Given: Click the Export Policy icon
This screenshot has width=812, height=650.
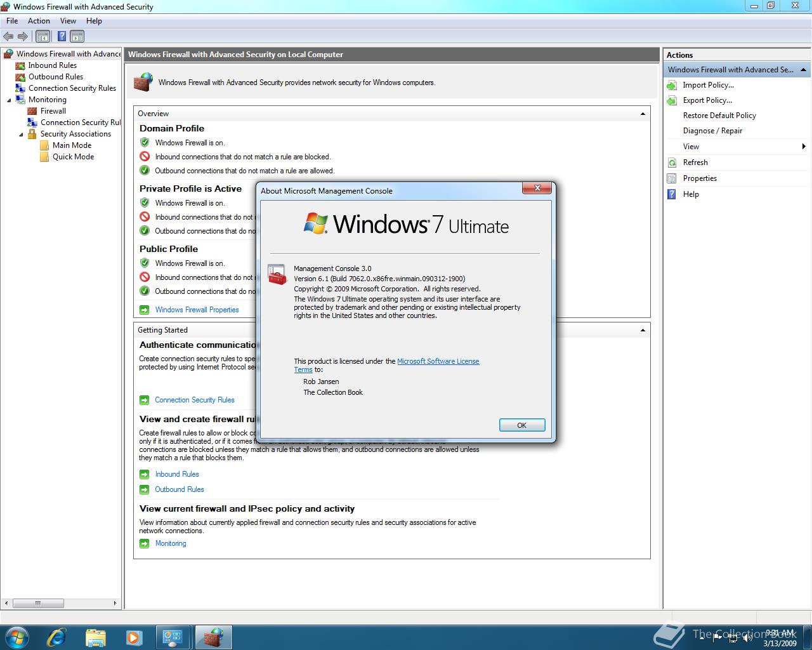Looking at the screenshot, I should coord(672,100).
